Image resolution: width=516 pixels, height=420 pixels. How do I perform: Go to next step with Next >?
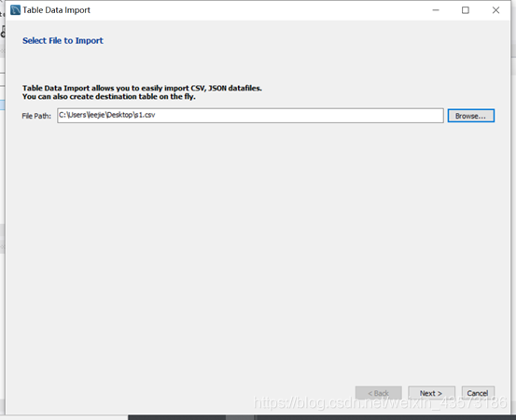pyautogui.click(x=431, y=393)
